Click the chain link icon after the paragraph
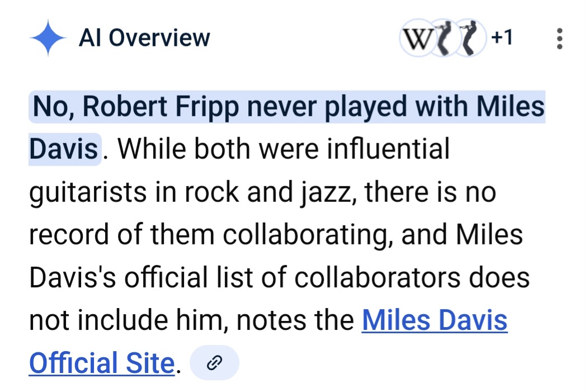Viewport: 585px width, 392px height. [x=214, y=363]
